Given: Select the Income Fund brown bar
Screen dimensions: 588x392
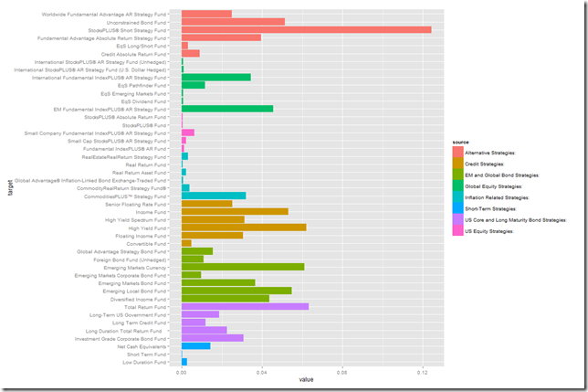Looking at the screenshot, I should (x=235, y=212).
